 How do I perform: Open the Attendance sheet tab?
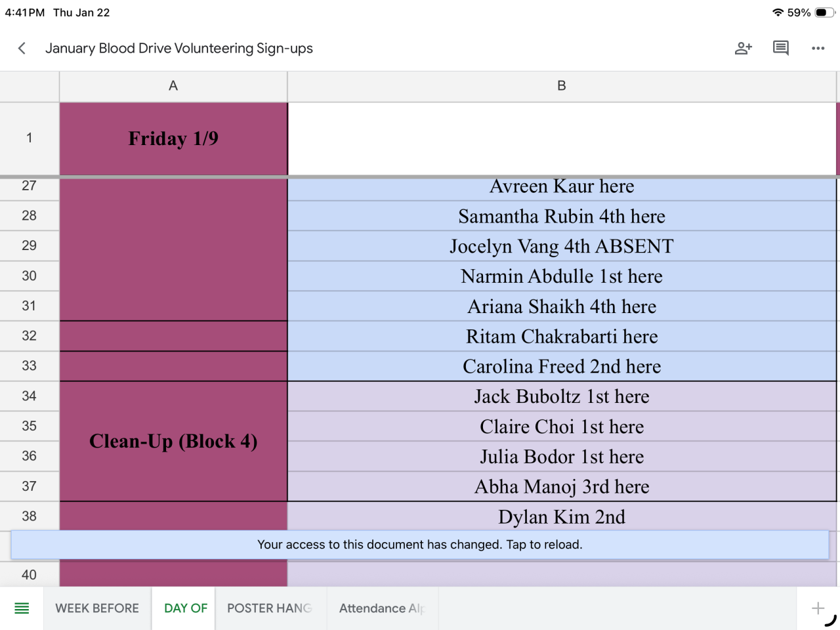coord(382,608)
